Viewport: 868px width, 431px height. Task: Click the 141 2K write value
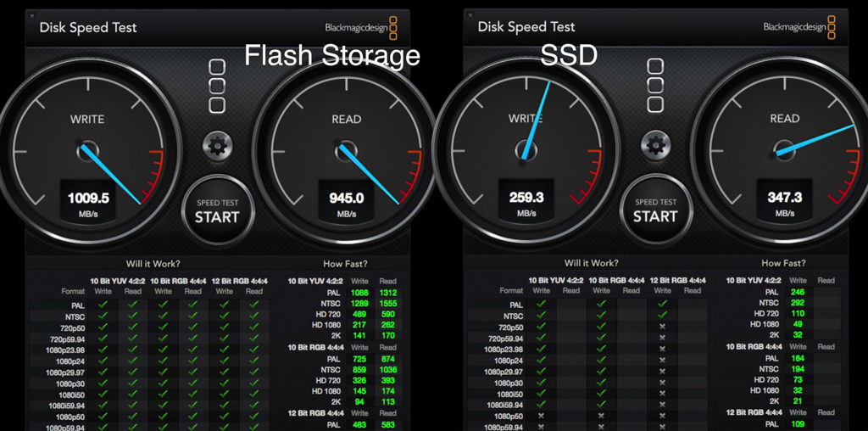(x=359, y=335)
